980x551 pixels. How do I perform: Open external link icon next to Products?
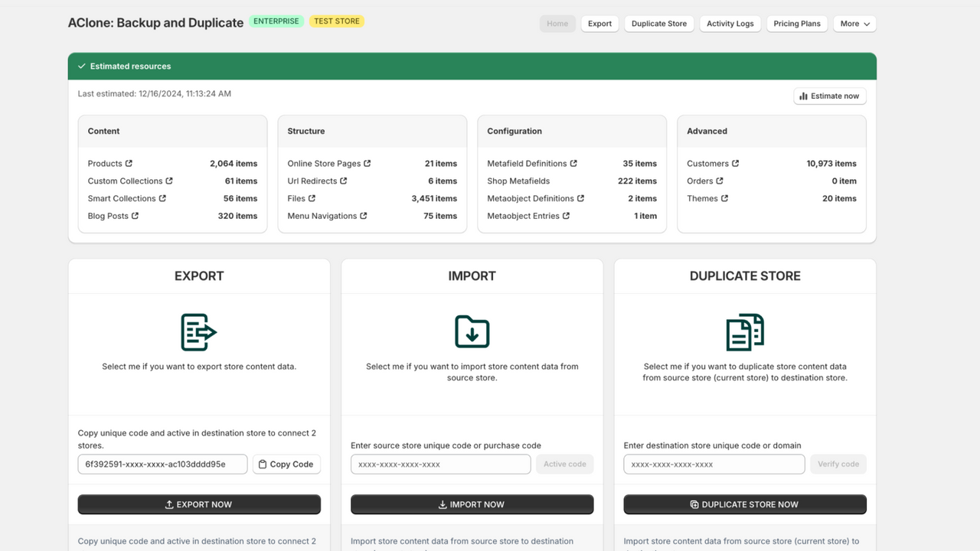(129, 163)
